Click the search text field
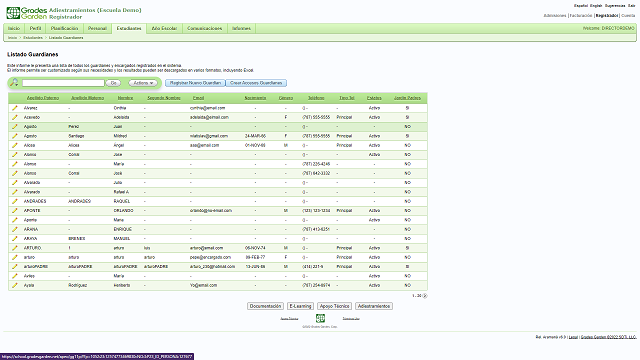The height and width of the screenshot is (360, 640). tap(63, 83)
